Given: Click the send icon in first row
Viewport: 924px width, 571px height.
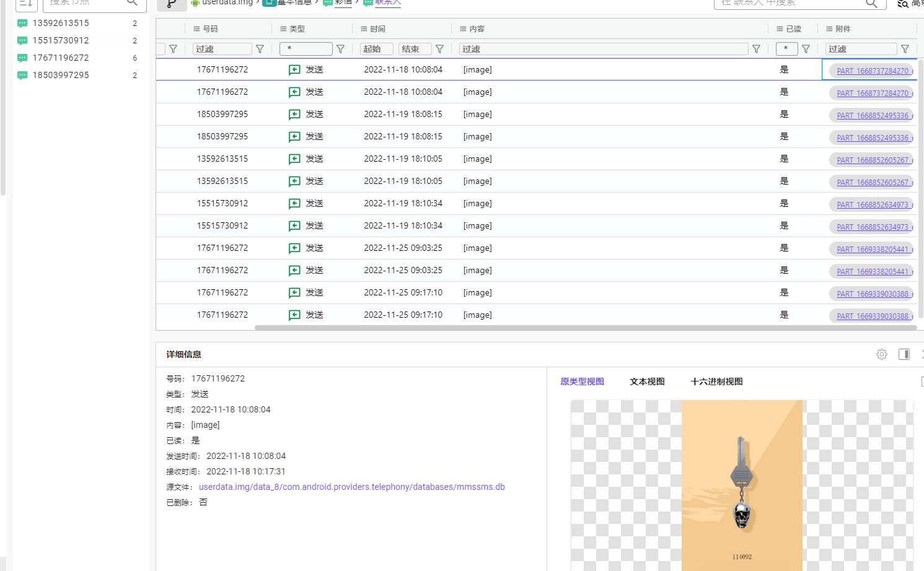Looking at the screenshot, I should pyautogui.click(x=295, y=70).
